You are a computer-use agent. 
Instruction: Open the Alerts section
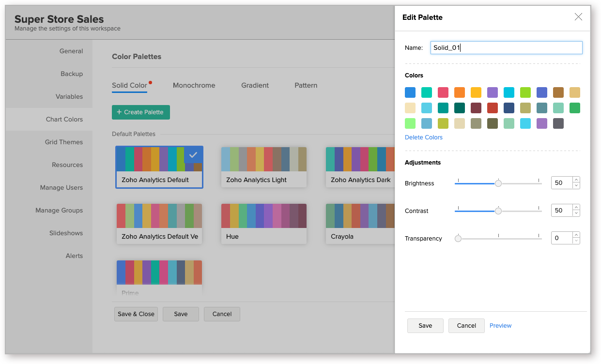(49, 256)
